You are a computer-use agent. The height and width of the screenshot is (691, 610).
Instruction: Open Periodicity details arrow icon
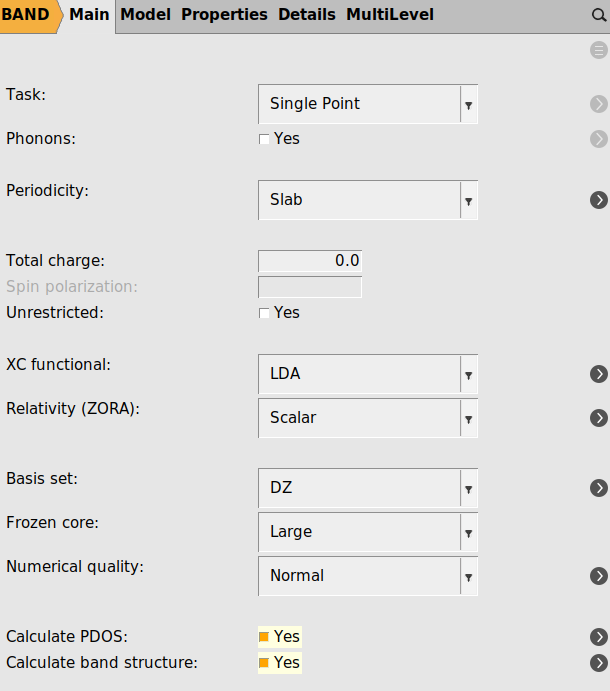(x=599, y=200)
